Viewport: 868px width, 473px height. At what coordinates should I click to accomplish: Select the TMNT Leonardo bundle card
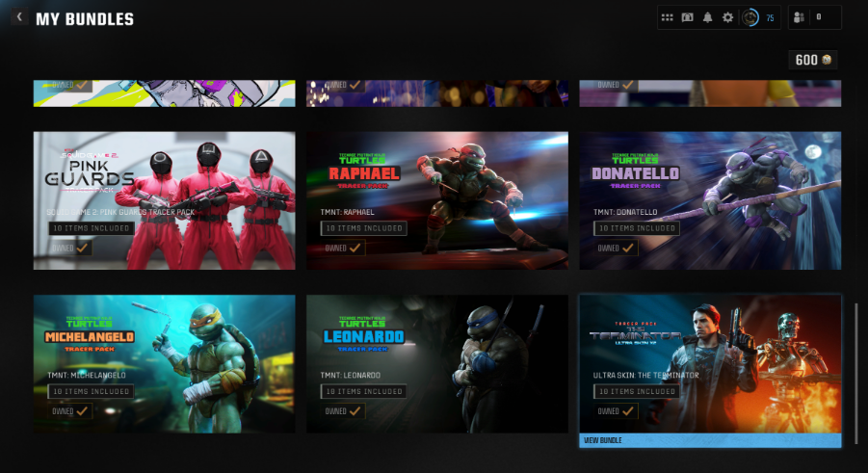437,364
